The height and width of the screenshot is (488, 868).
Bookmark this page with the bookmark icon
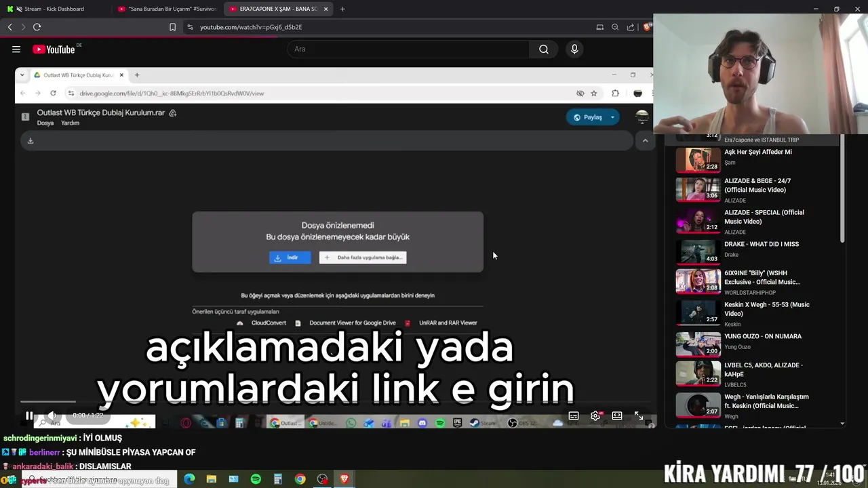click(x=172, y=27)
